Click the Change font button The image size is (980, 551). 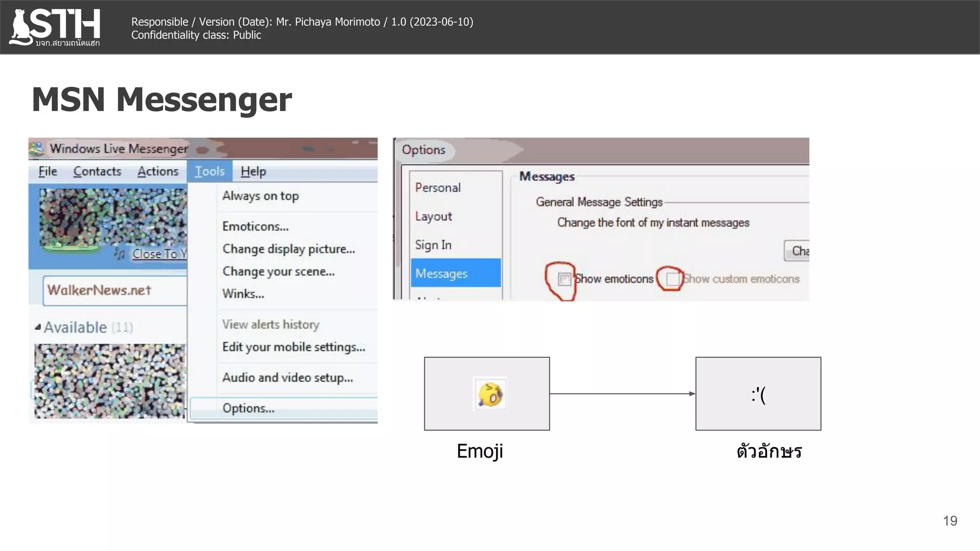point(797,251)
